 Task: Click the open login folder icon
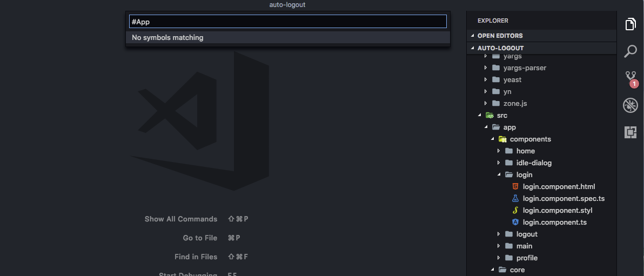click(x=509, y=174)
